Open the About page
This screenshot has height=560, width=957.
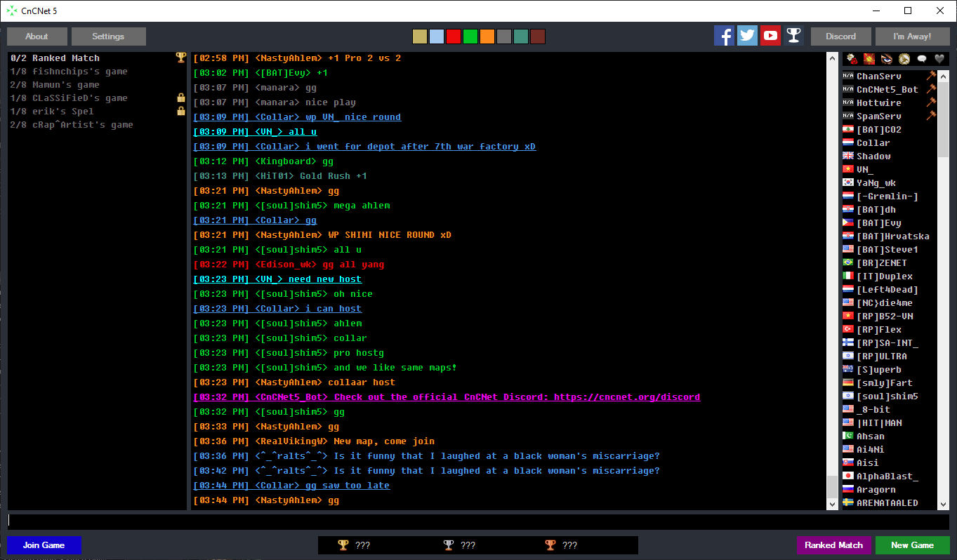click(37, 36)
